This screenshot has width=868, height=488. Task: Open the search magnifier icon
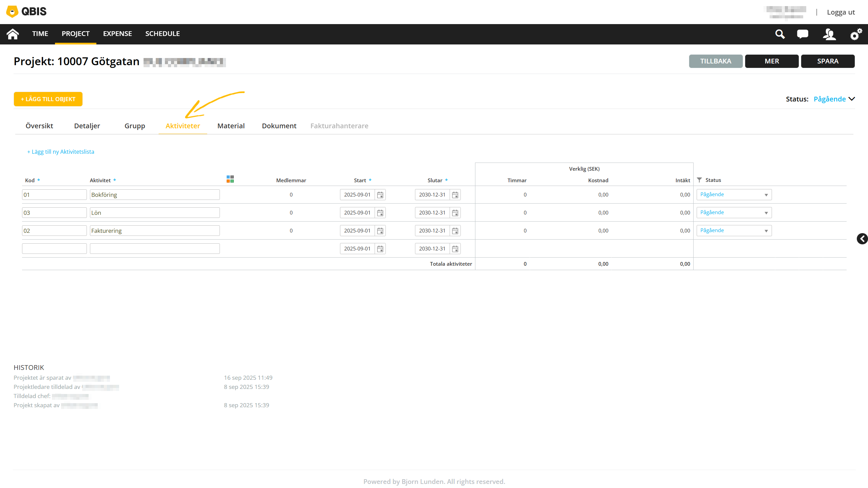[x=780, y=34]
